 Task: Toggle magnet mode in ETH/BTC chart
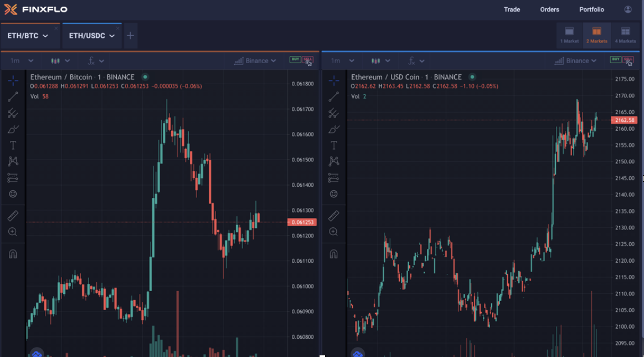(13, 254)
